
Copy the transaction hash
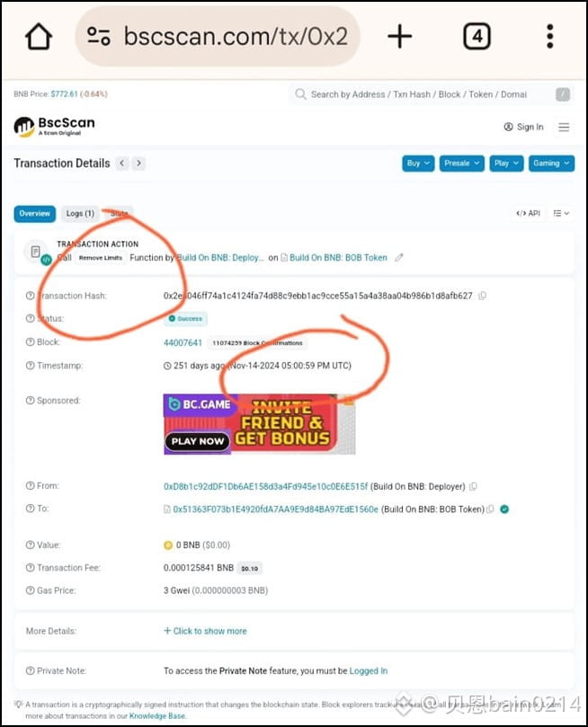[x=482, y=296]
